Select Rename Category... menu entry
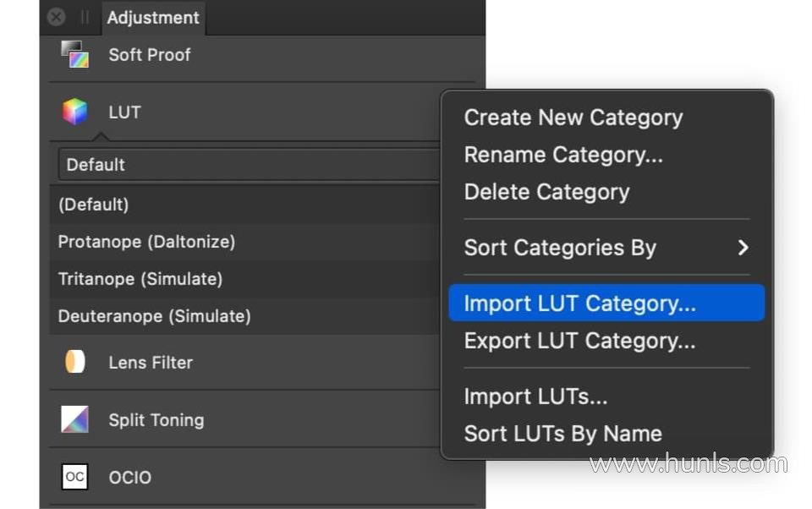The height and width of the screenshot is (509, 812). coord(563,155)
